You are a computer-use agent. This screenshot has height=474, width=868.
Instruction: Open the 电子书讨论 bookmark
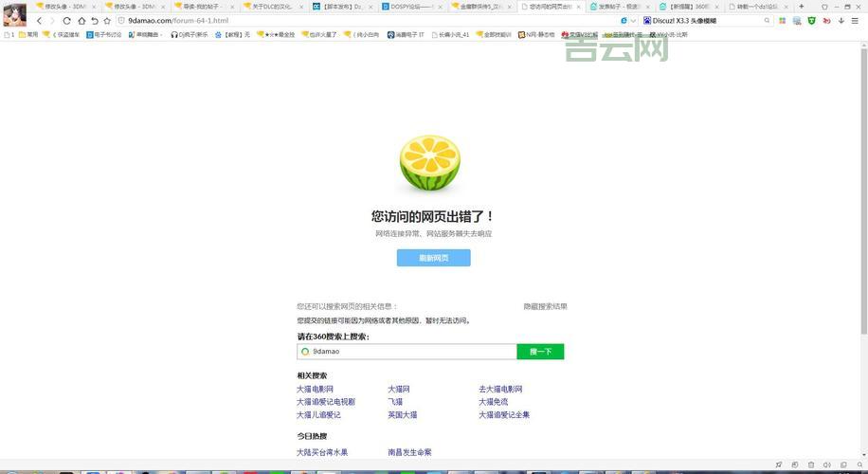tap(104, 34)
